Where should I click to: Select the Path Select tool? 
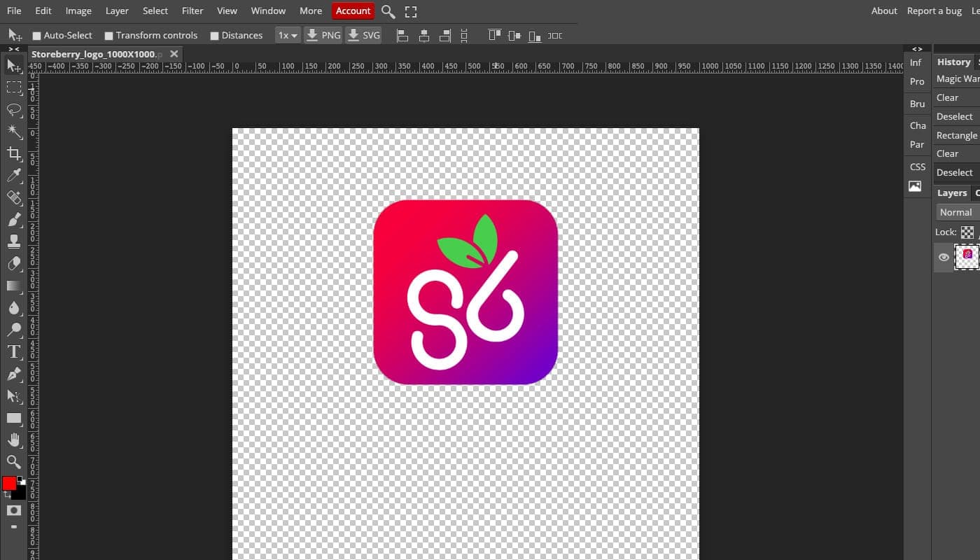(13, 395)
